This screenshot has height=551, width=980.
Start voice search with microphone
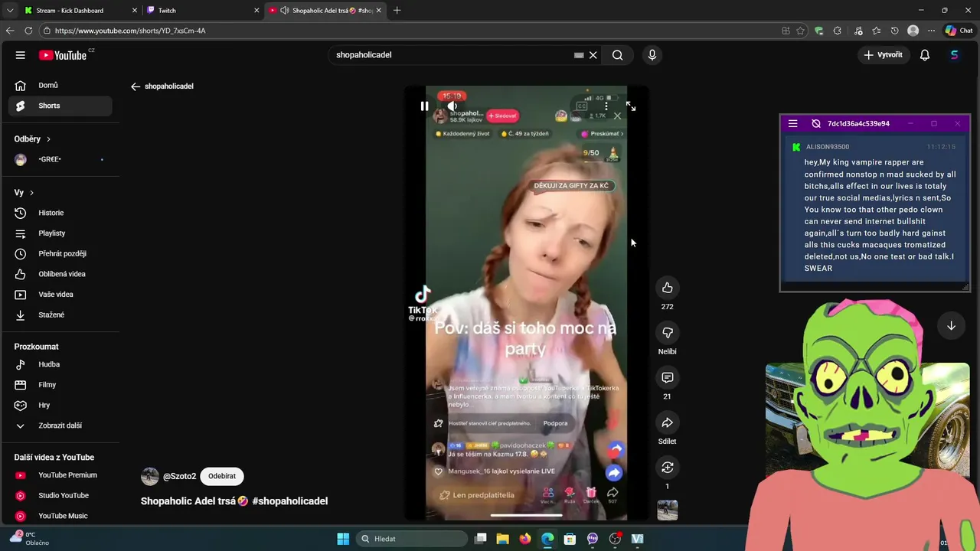[x=652, y=55]
